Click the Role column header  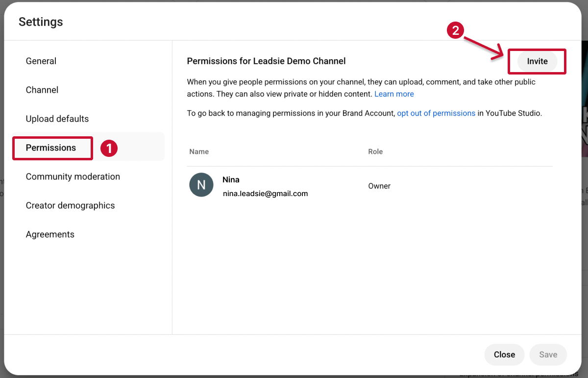tap(375, 152)
